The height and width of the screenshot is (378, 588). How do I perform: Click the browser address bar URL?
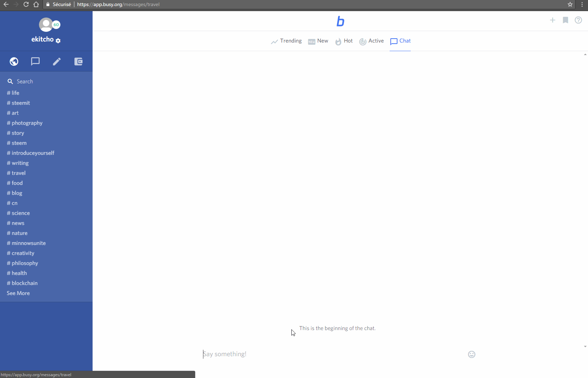[x=118, y=4]
